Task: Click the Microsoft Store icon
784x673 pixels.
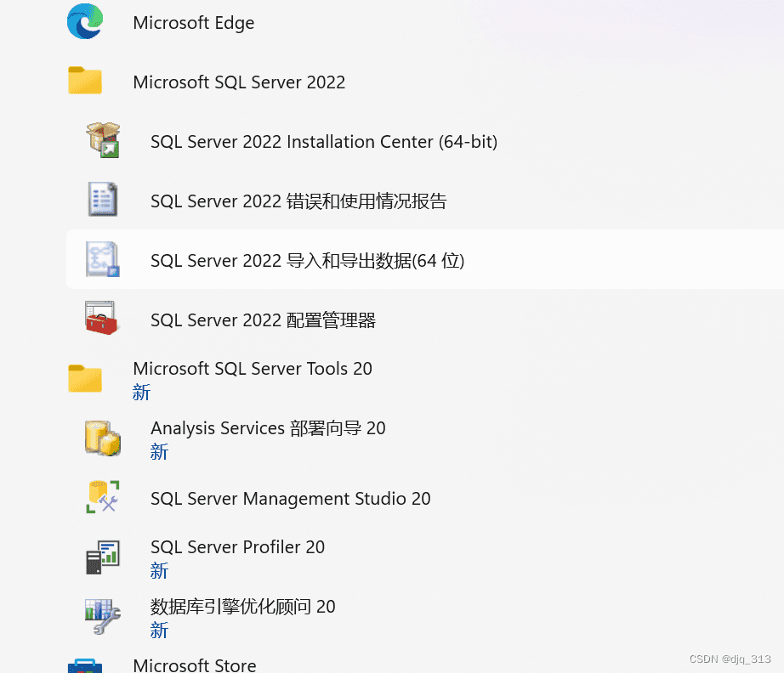Action: click(x=85, y=665)
